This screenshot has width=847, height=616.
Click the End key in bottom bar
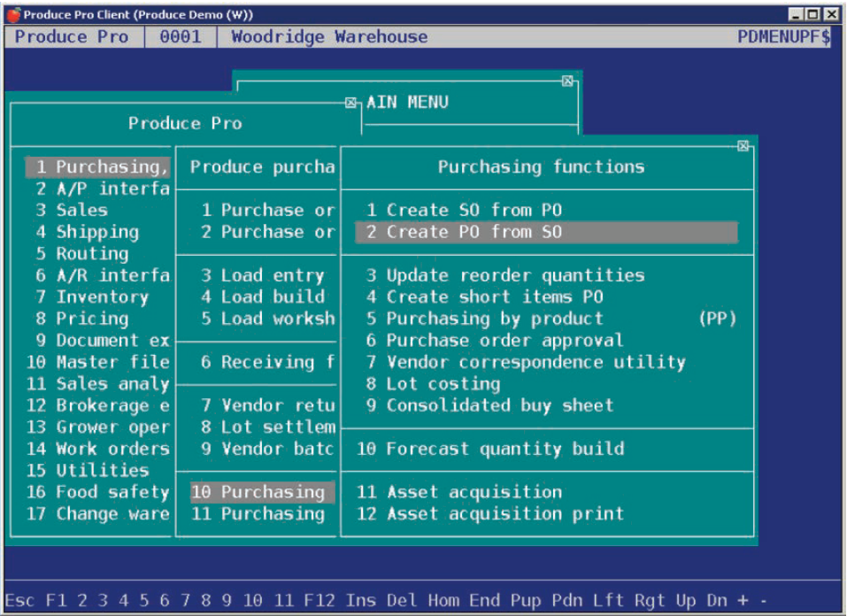coord(484,600)
